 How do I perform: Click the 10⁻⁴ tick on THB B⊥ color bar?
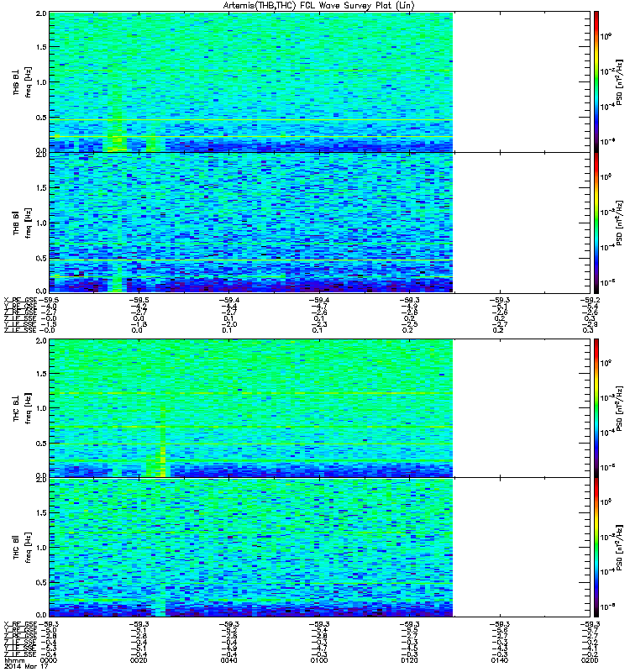tap(606, 107)
